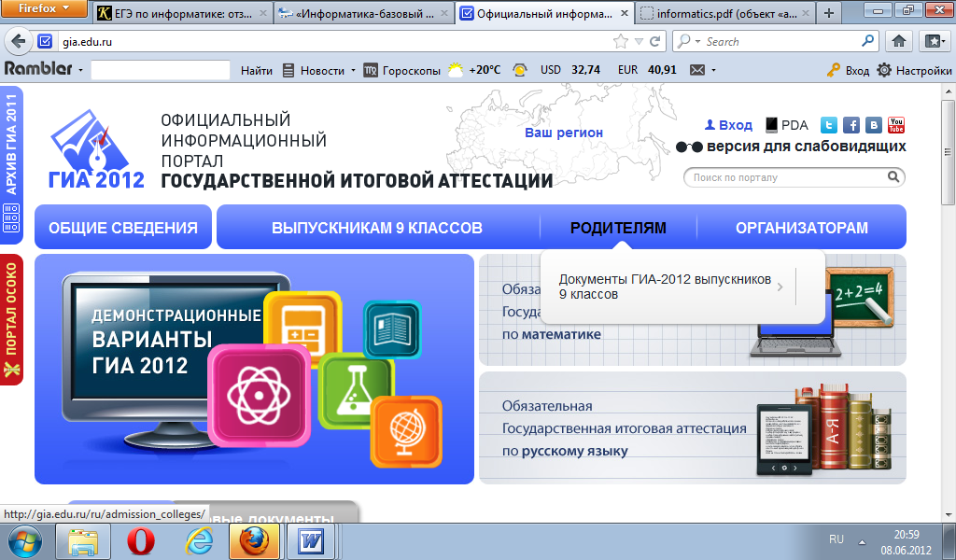Bookmark page with the star icon
This screenshot has height=560, width=956.
point(621,41)
